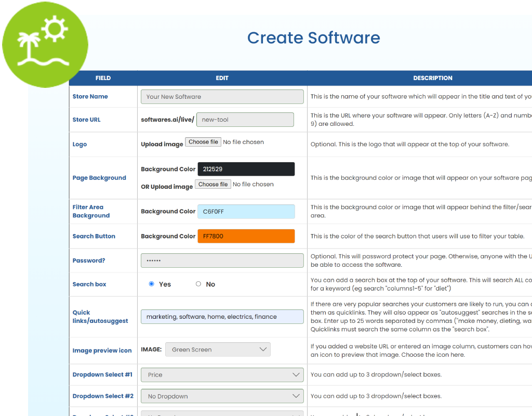Click the Page Background color swatch 212529
Image resolution: width=532 pixels, height=416 pixels.
click(246, 168)
